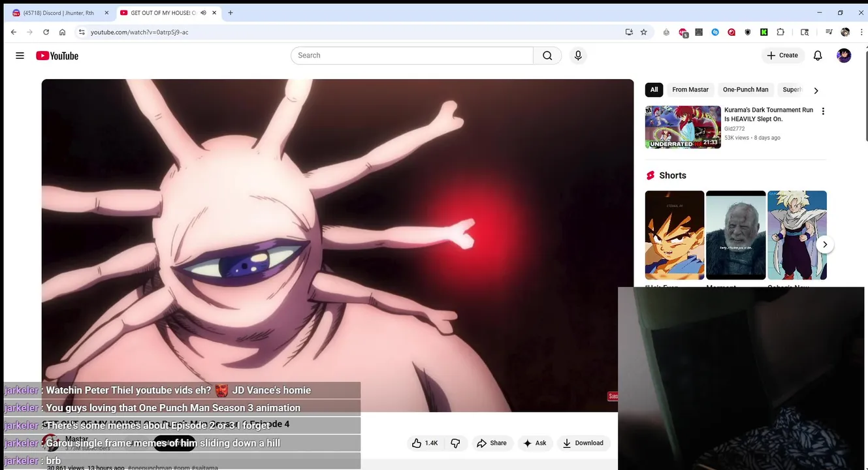
Task: Open the media controls music-note icon
Action: [829, 32]
